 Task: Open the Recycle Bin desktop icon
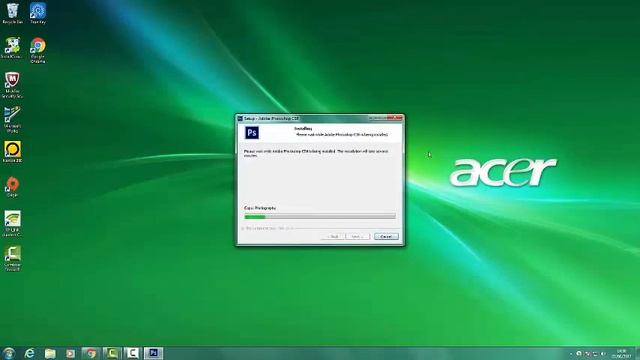pyautogui.click(x=12, y=13)
